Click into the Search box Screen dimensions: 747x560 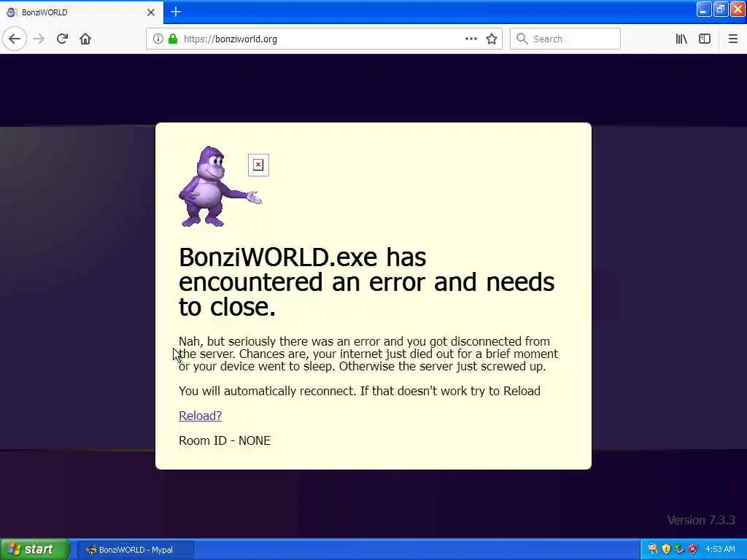[565, 39]
